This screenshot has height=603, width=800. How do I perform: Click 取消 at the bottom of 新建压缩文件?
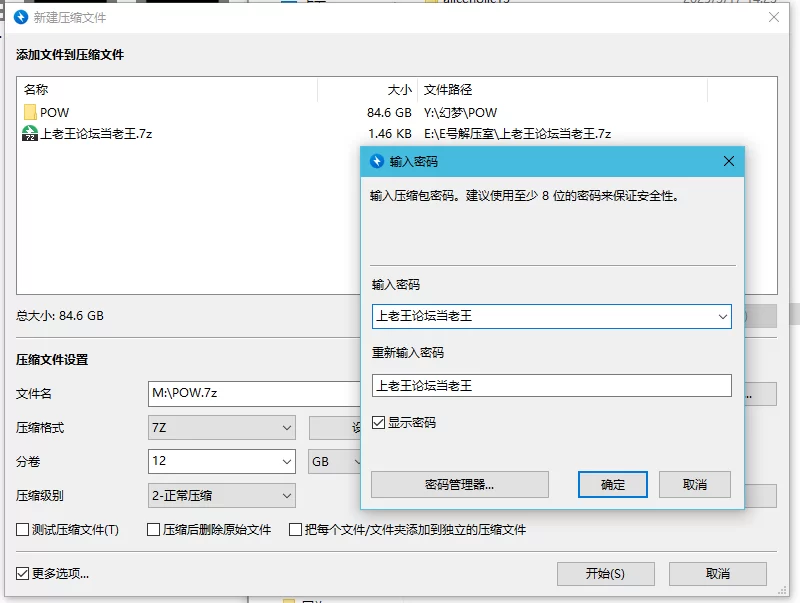tap(717, 574)
